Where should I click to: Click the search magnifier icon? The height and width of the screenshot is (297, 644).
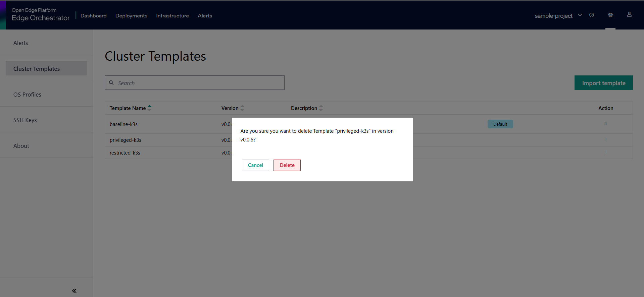tap(111, 83)
